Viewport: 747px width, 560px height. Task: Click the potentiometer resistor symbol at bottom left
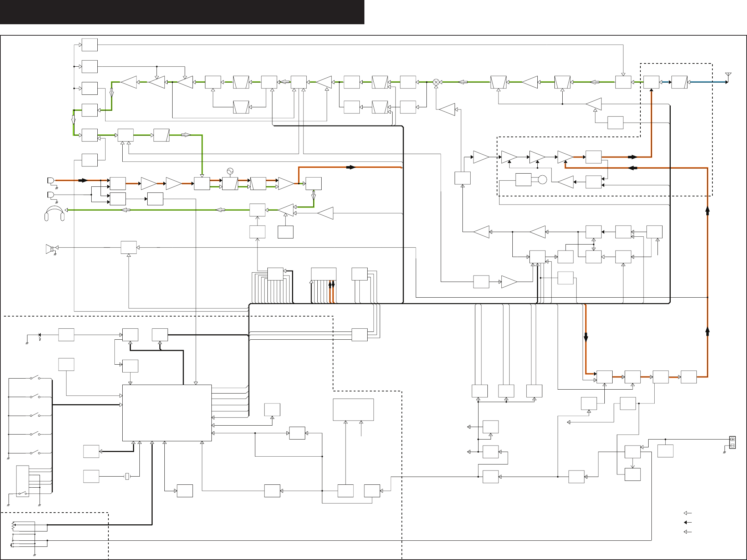click(x=14, y=526)
